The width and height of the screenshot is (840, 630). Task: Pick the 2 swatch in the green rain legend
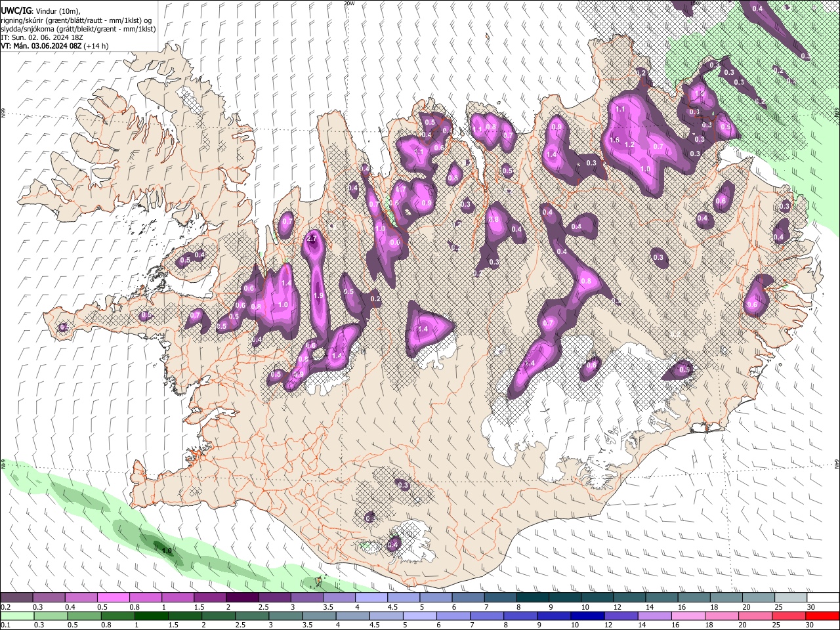tap(219, 616)
